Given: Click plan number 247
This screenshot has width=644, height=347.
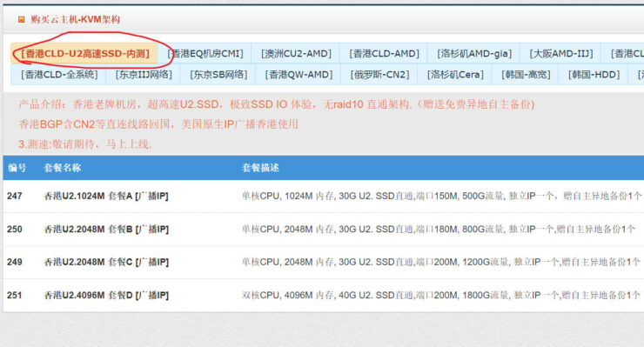Looking at the screenshot, I should click(15, 196).
